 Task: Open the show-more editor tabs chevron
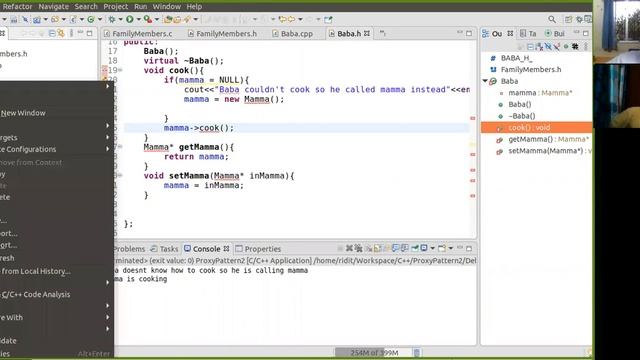tap(382, 33)
